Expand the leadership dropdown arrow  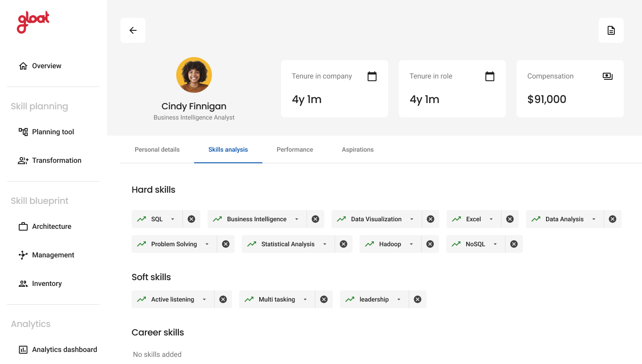coord(399,299)
